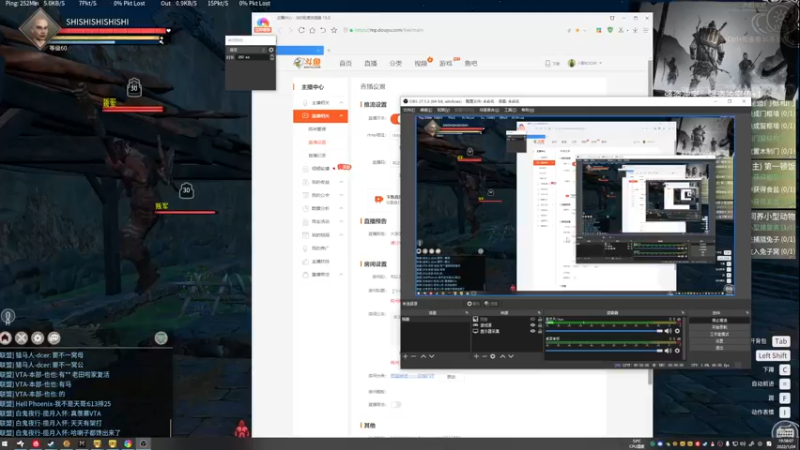Viewport: 800px width, 450px height.
Task: Go to browser home page icon
Action: click(x=312, y=30)
